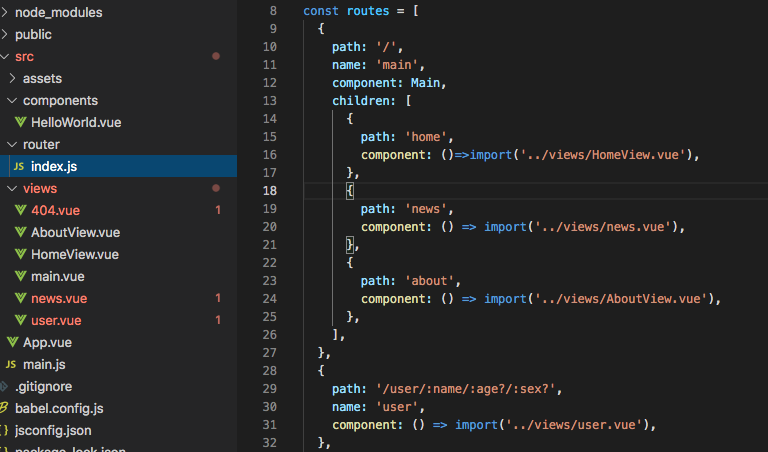Expand the public folder chevron
The height and width of the screenshot is (452, 768).
4,34
